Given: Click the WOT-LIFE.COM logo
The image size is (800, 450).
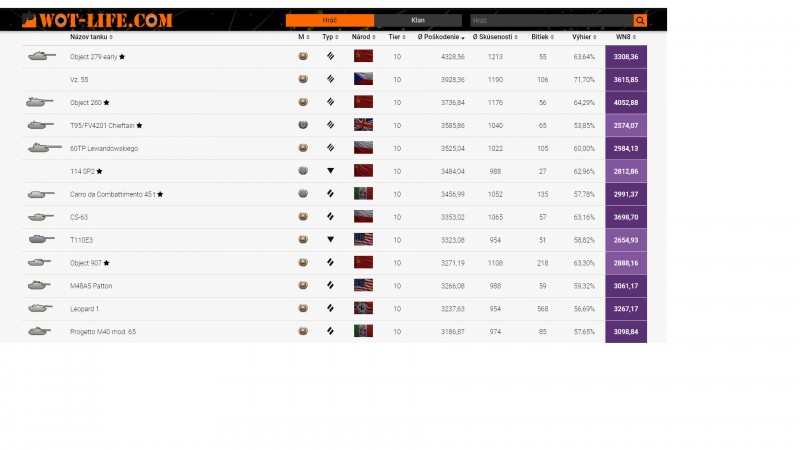Looking at the screenshot, I should click(97, 20).
